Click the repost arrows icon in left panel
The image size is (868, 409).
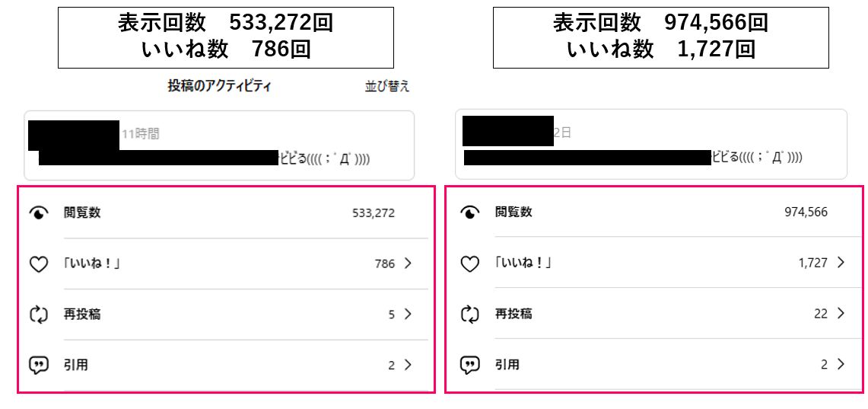pyautogui.click(x=38, y=315)
